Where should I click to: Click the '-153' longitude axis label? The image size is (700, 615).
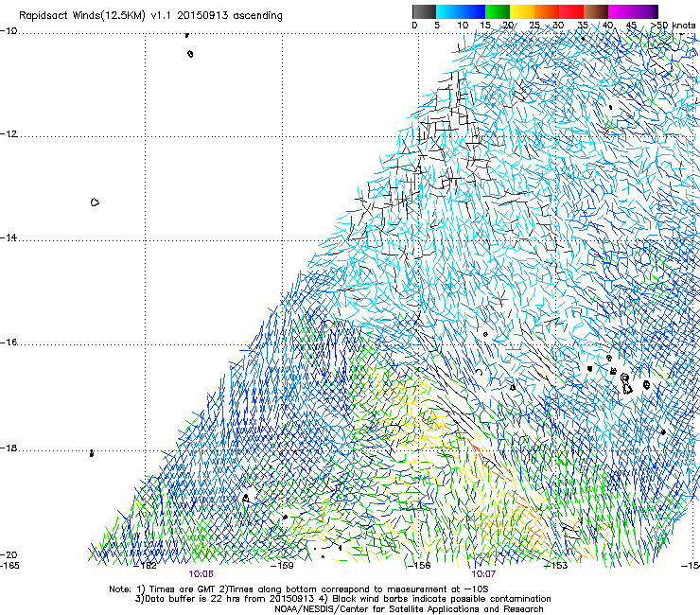click(556, 566)
